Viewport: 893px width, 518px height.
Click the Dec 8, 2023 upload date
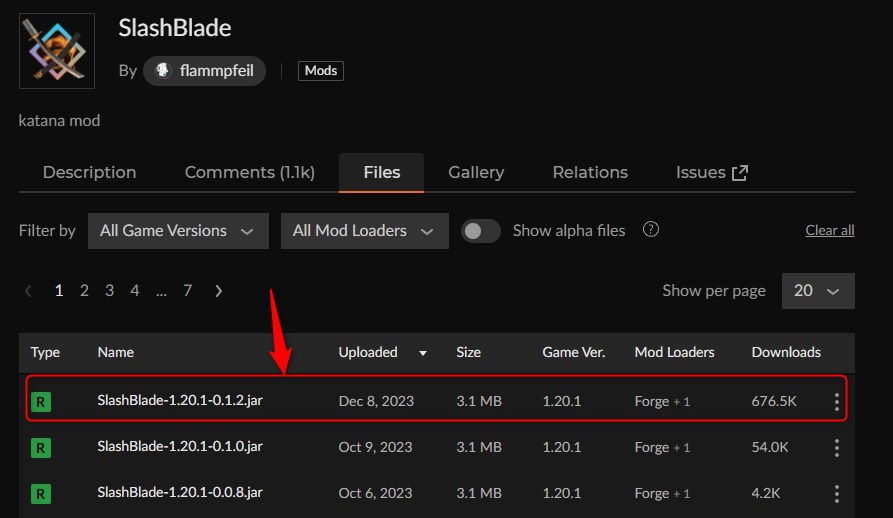click(x=376, y=401)
